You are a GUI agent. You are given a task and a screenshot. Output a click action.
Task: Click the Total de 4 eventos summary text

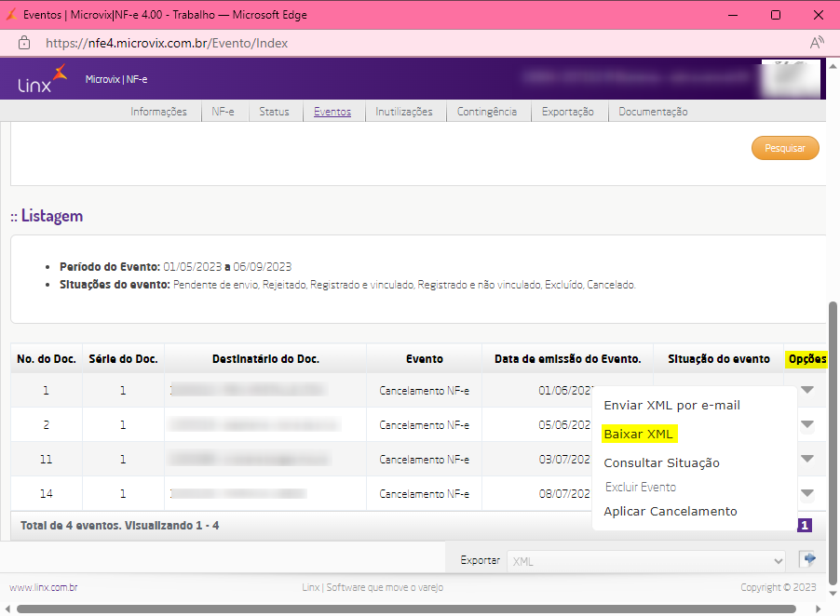click(119, 526)
